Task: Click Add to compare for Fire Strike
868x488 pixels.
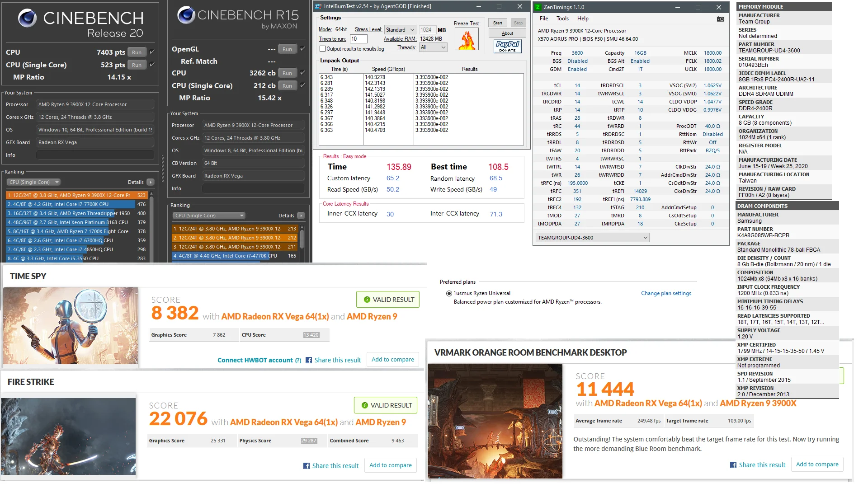Action: [x=391, y=465]
